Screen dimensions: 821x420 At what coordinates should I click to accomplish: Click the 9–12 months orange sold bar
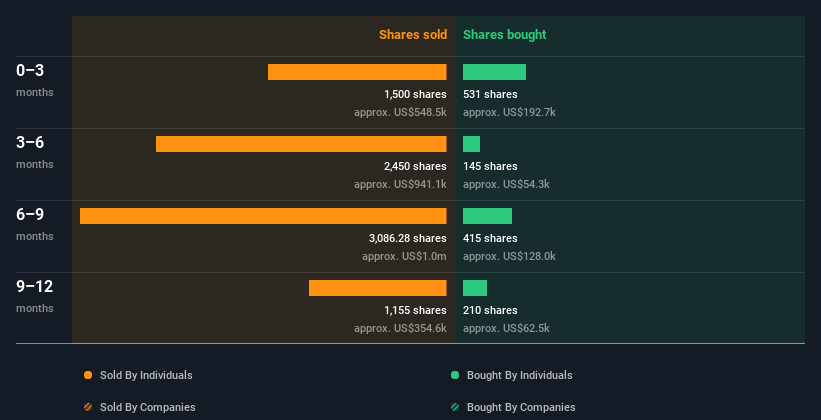tap(378, 288)
